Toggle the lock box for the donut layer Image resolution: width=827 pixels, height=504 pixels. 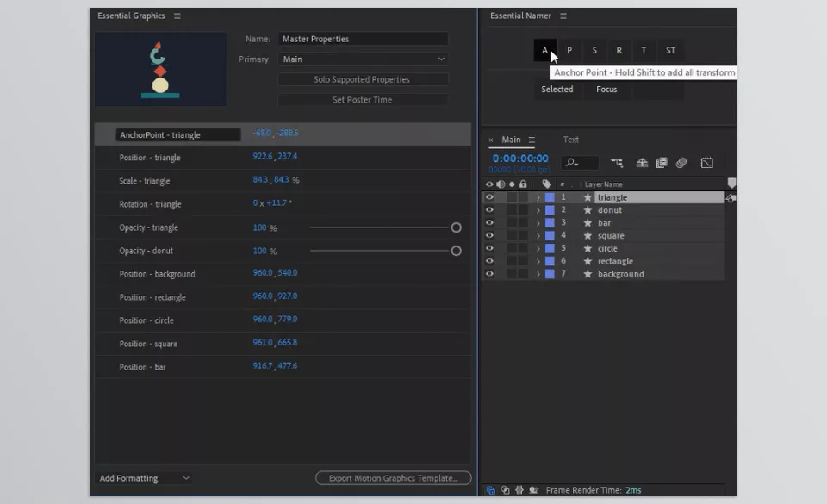(523, 210)
